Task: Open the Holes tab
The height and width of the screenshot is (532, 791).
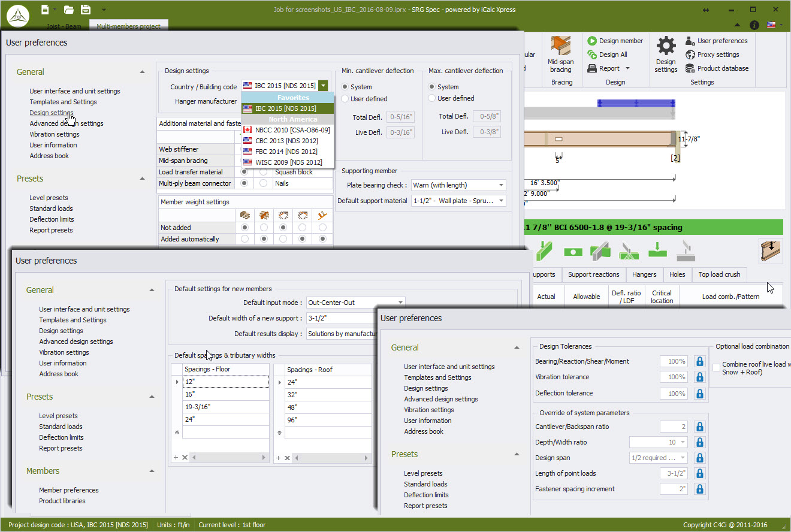Action: (x=677, y=274)
